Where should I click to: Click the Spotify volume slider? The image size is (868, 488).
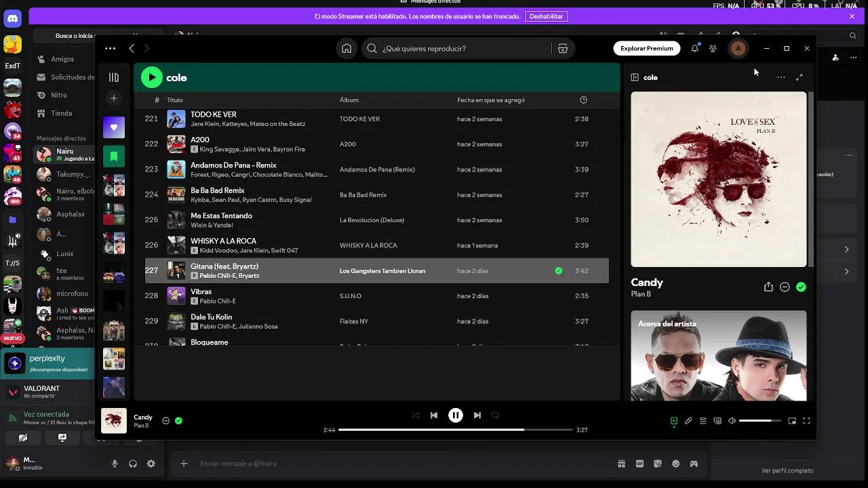(x=760, y=421)
